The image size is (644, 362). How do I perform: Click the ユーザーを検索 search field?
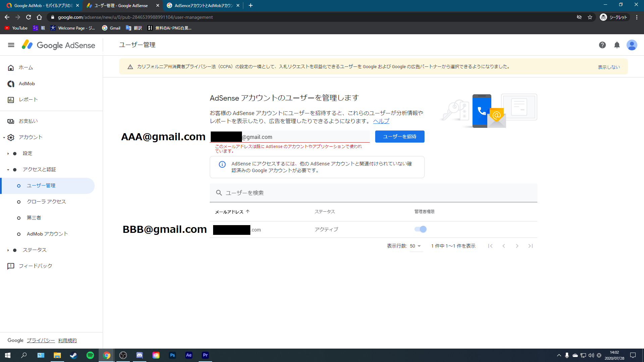click(373, 193)
